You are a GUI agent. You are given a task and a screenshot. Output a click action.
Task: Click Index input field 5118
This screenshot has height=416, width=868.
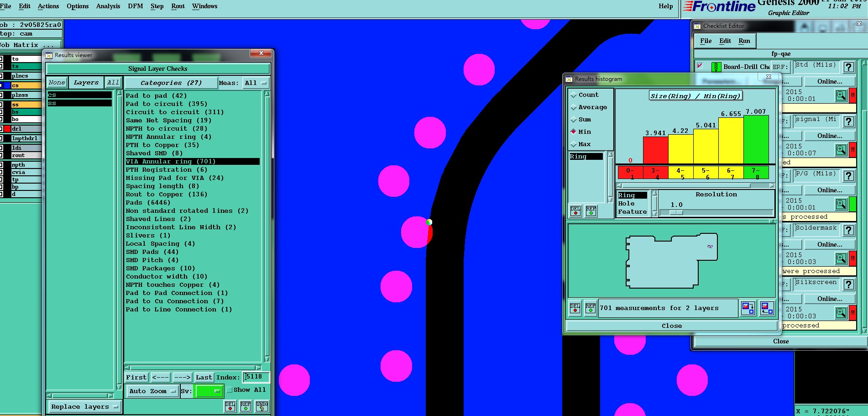(x=256, y=377)
